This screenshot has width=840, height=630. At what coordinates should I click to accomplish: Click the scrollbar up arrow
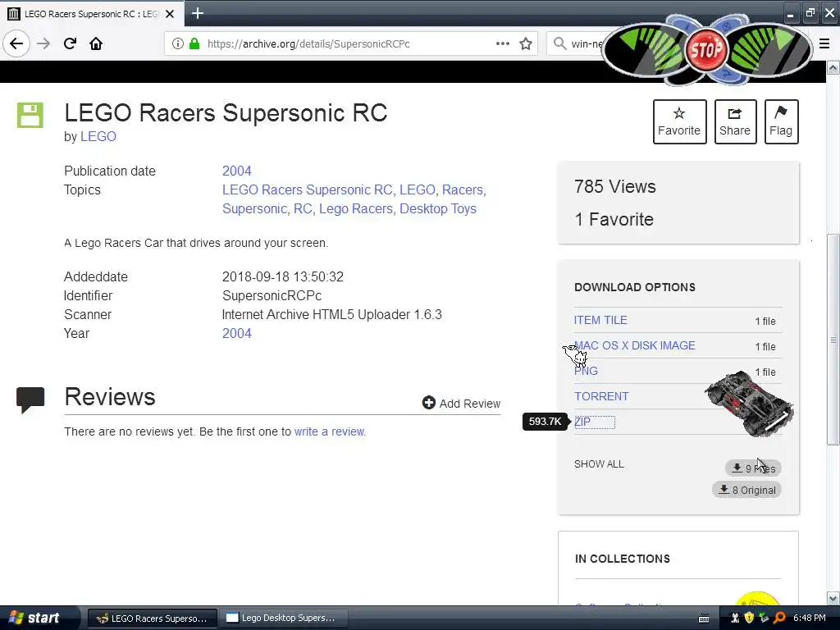833,67
